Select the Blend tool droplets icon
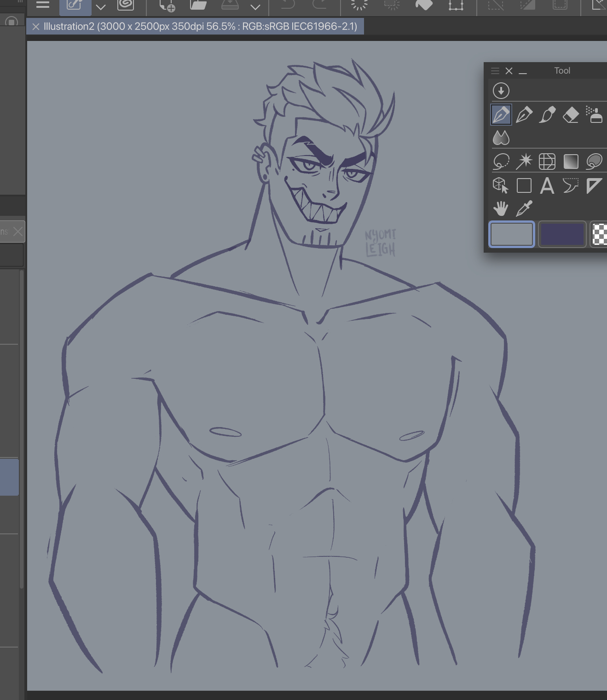This screenshot has height=700, width=607. click(501, 138)
